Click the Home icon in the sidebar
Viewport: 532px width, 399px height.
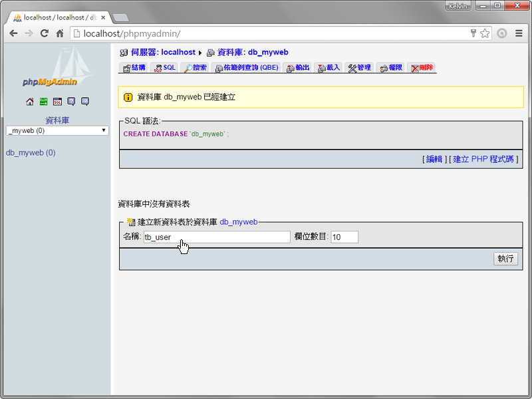[x=29, y=101]
